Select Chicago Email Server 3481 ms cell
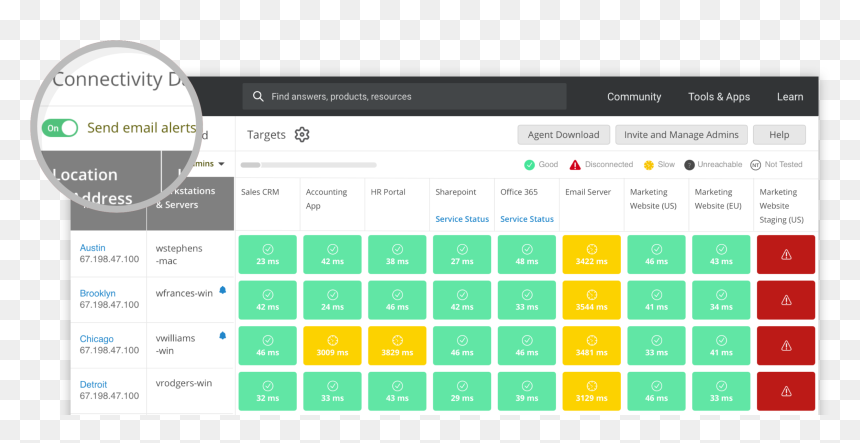 tap(592, 345)
